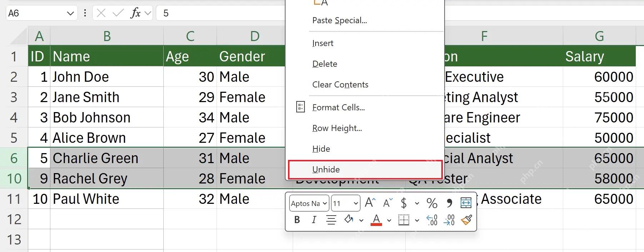This screenshot has height=252, width=644.
Task: Select row 1 header
Action: pos(14,56)
